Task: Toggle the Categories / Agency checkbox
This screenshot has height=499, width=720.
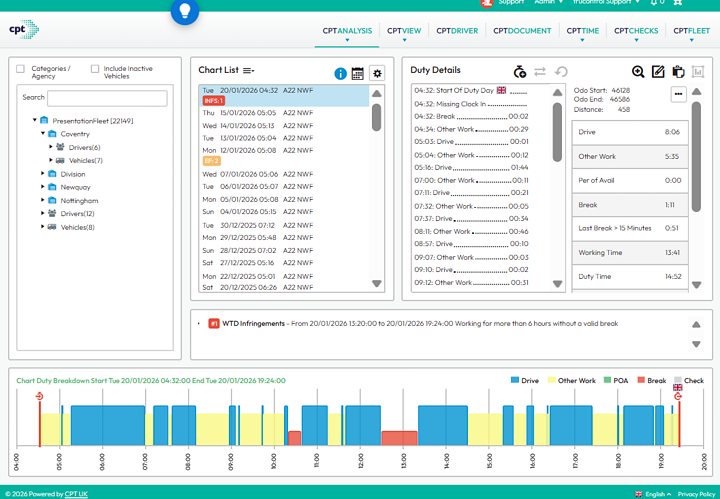Action: pyautogui.click(x=20, y=69)
